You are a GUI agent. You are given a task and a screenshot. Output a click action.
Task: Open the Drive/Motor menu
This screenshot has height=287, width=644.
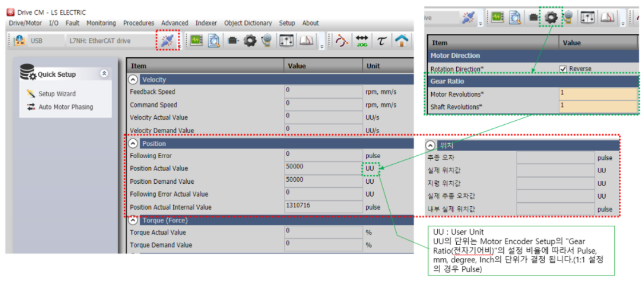pyautogui.click(x=26, y=23)
